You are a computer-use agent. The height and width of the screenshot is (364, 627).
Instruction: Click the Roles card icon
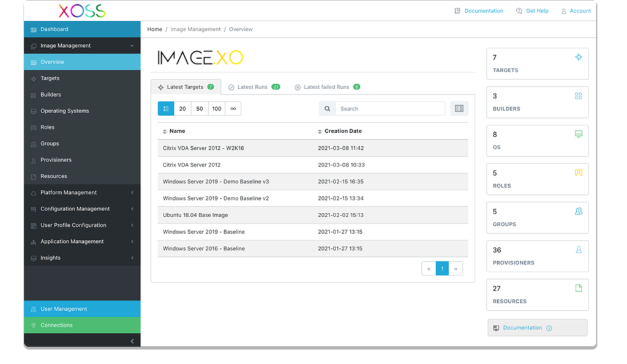point(579,173)
